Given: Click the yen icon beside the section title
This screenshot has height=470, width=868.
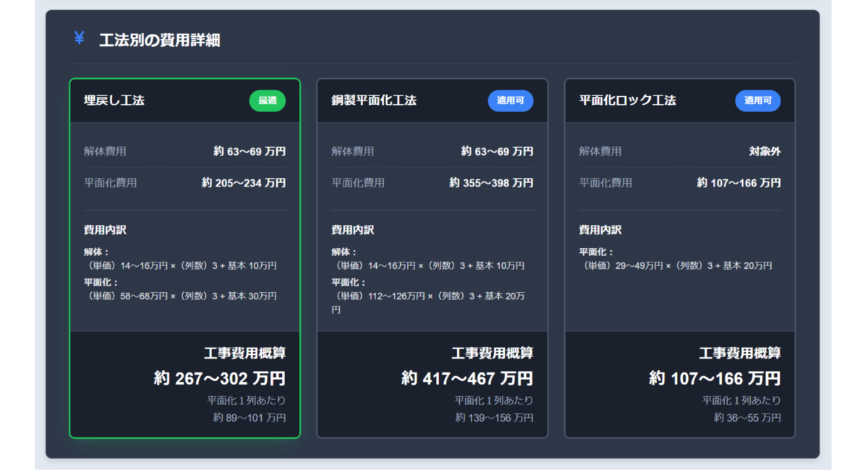Looking at the screenshot, I should (79, 38).
